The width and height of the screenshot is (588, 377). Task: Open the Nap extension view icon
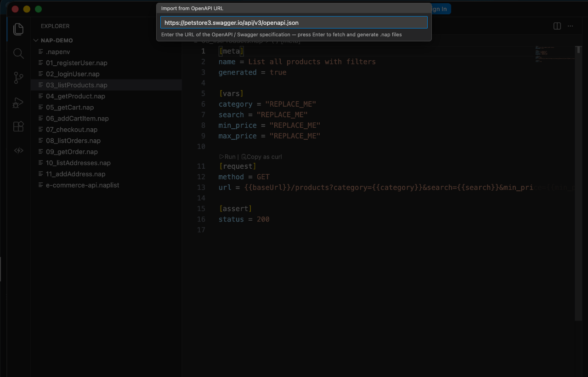[x=18, y=150]
